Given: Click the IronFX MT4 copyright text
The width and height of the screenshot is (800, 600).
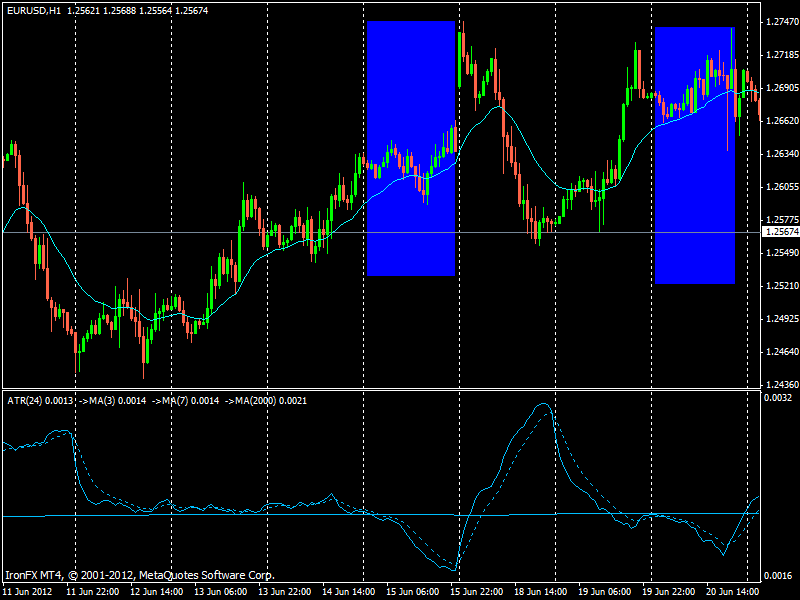Looking at the screenshot, I should [139, 575].
